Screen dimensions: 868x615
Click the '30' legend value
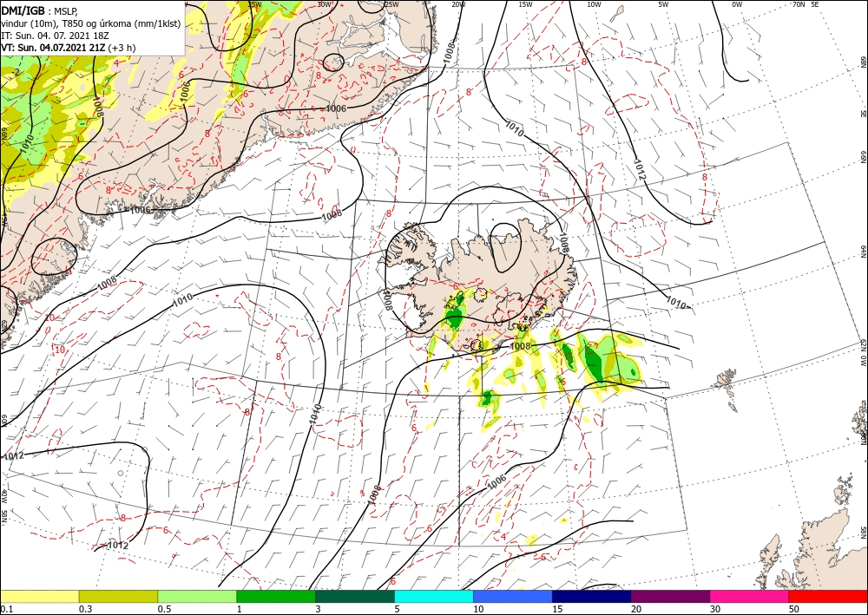pyautogui.click(x=716, y=609)
